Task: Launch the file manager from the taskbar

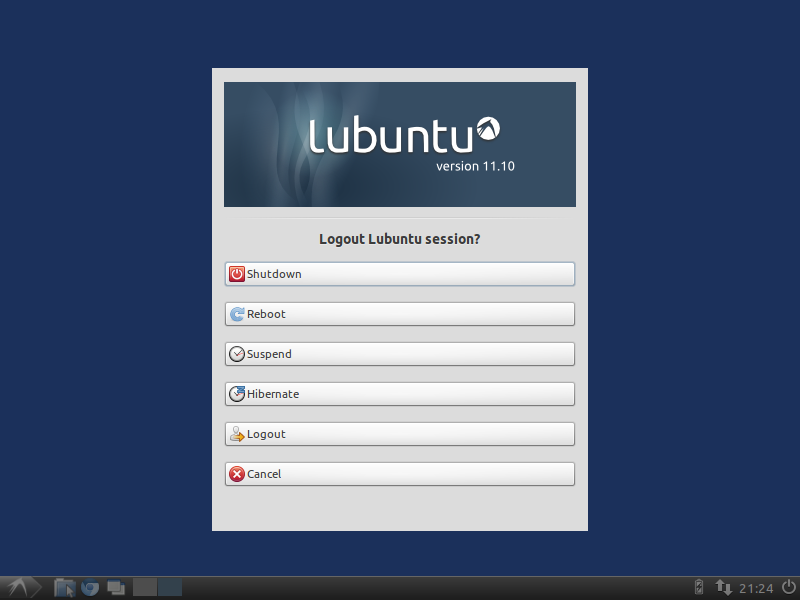Action: [x=64, y=588]
